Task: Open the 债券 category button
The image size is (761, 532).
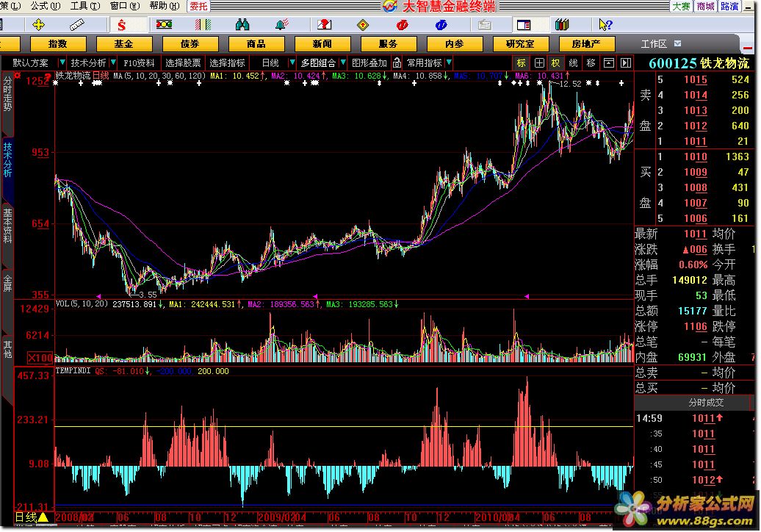Action: coord(190,43)
